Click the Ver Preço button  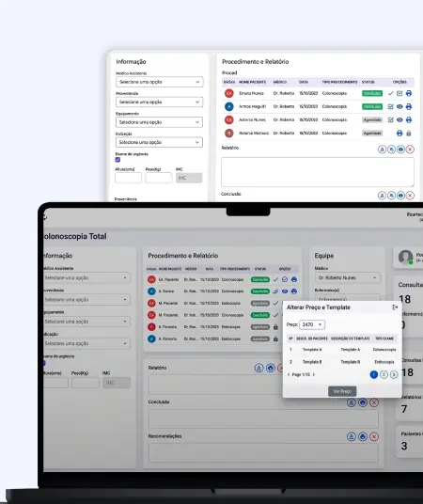[342, 391]
